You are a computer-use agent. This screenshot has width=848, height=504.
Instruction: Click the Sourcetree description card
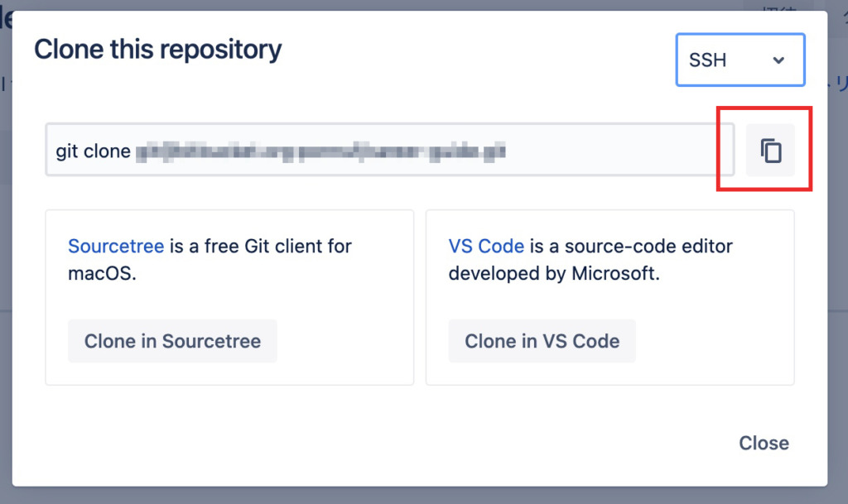(230, 297)
